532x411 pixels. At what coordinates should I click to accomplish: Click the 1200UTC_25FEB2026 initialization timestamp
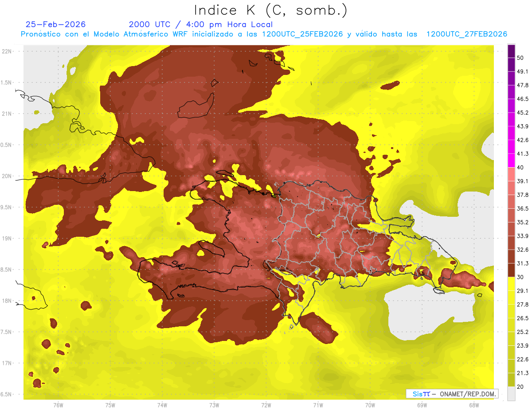click(x=302, y=34)
